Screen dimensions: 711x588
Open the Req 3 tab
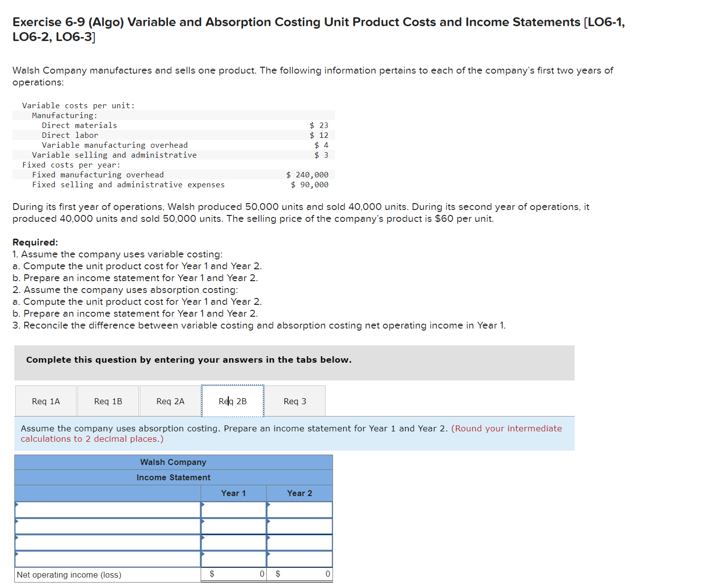click(295, 401)
